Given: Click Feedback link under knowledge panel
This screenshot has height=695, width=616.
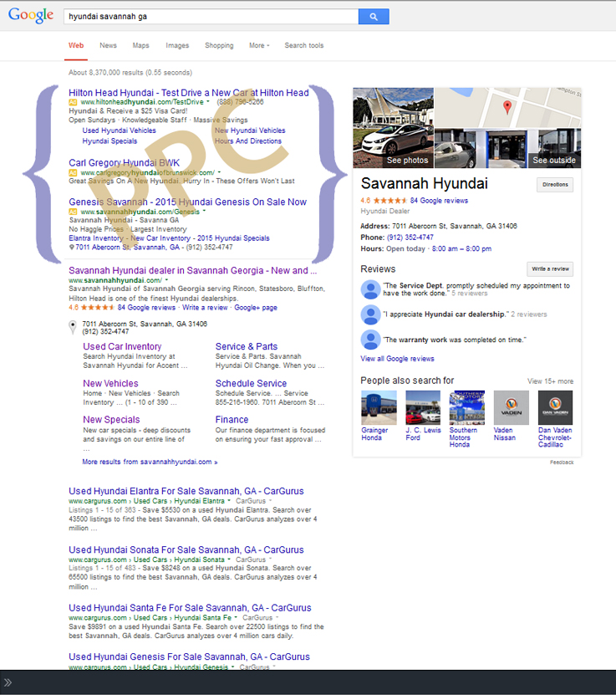Looking at the screenshot, I should click(562, 462).
